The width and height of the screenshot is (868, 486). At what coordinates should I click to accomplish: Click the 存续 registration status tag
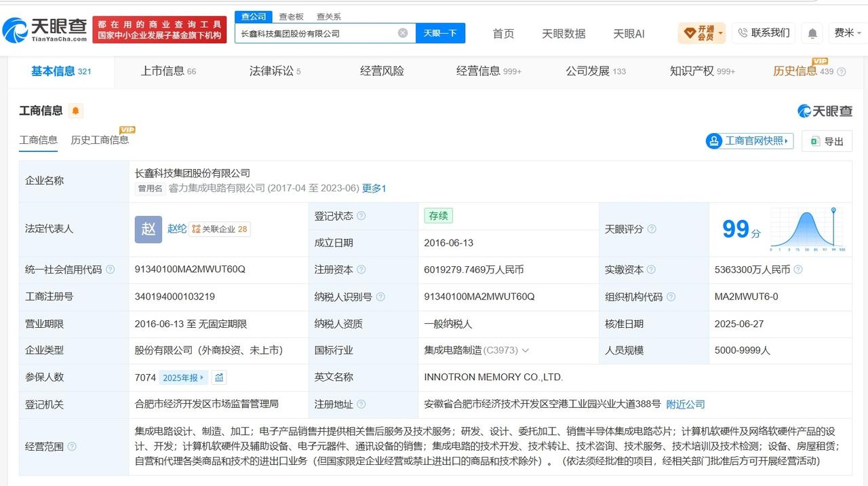click(438, 216)
